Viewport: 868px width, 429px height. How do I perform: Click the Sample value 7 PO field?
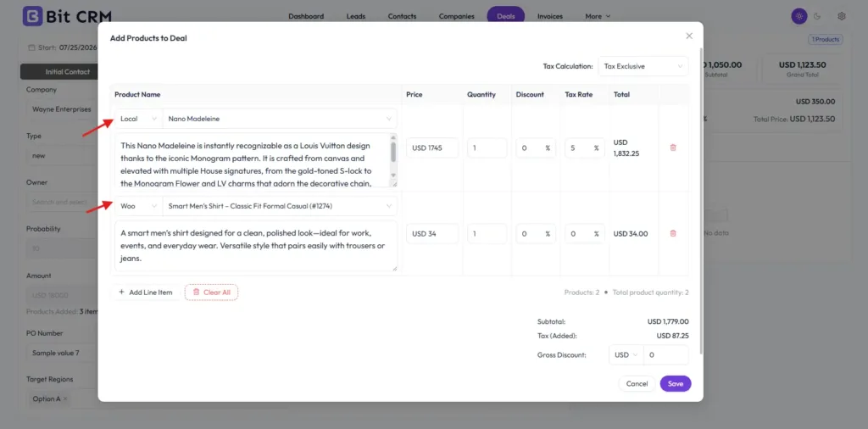pyautogui.click(x=62, y=353)
